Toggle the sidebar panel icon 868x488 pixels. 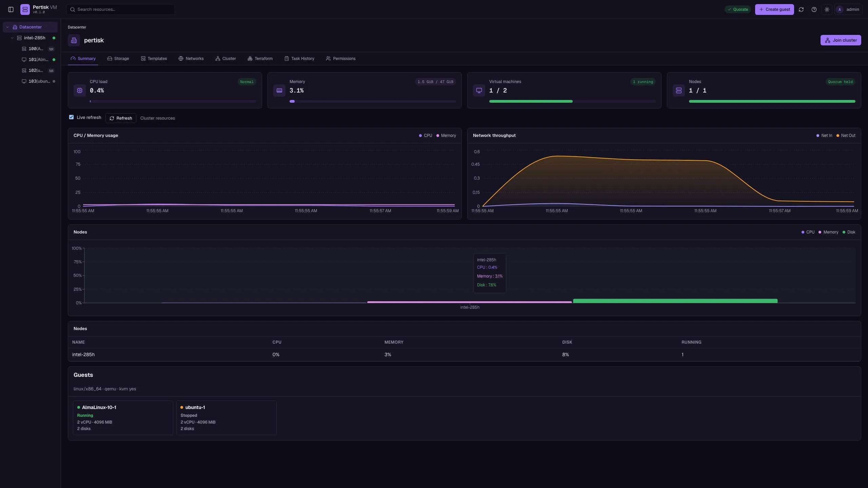point(11,9)
